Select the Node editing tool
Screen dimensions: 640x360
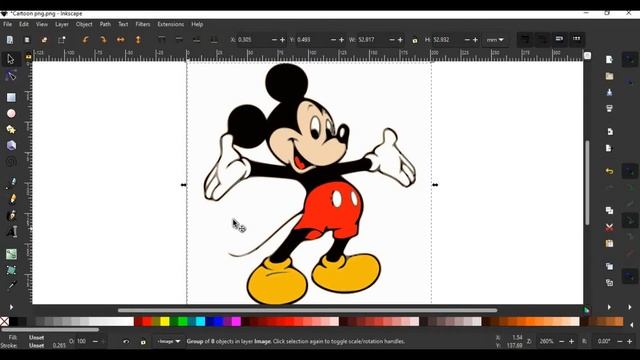pos(11,76)
